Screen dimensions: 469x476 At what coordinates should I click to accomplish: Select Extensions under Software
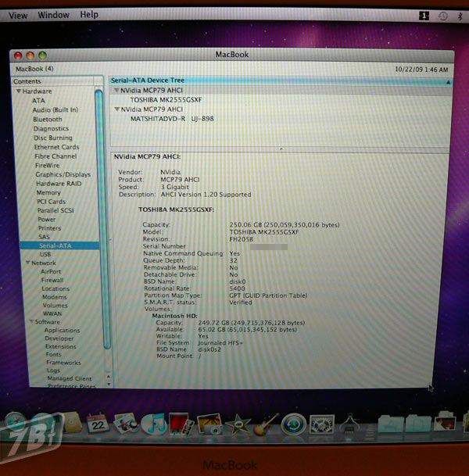61,346
